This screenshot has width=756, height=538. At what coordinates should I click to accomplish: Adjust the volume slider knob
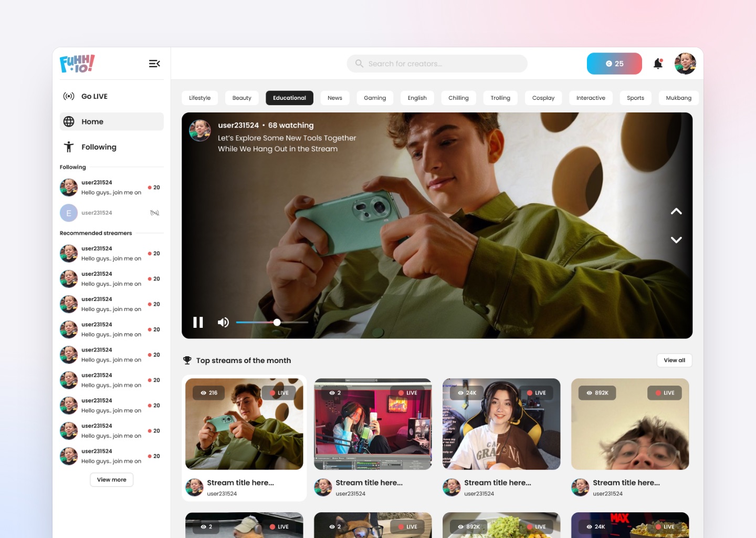pyautogui.click(x=277, y=322)
